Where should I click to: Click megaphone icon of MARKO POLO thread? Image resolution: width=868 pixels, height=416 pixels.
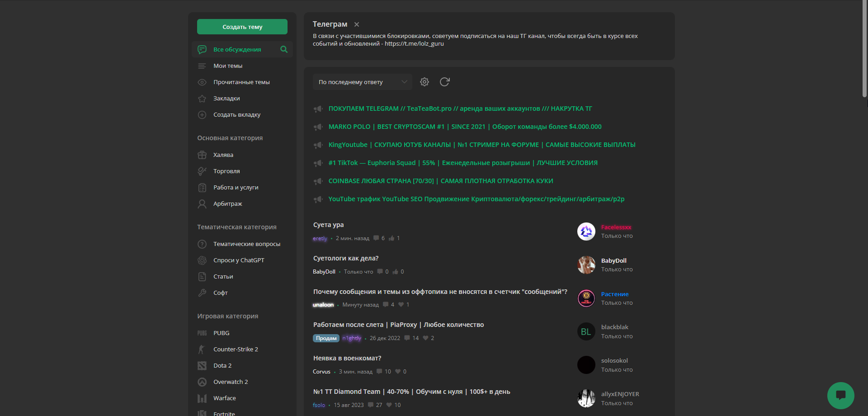point(318,127)
